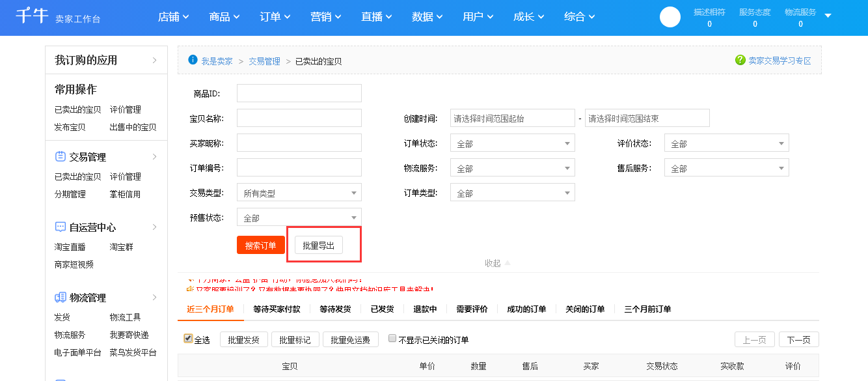Collapse the filter form with 收起

click(498, 263)
